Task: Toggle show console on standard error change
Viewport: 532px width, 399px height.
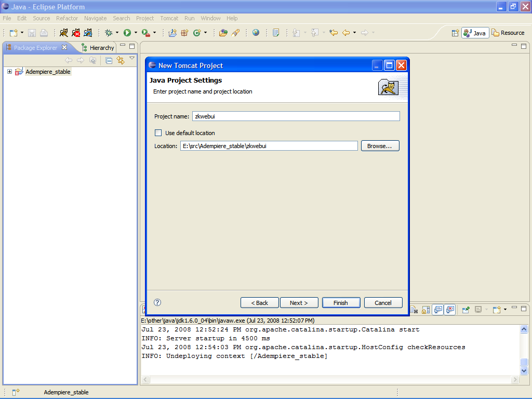Action: click(450, 310)
